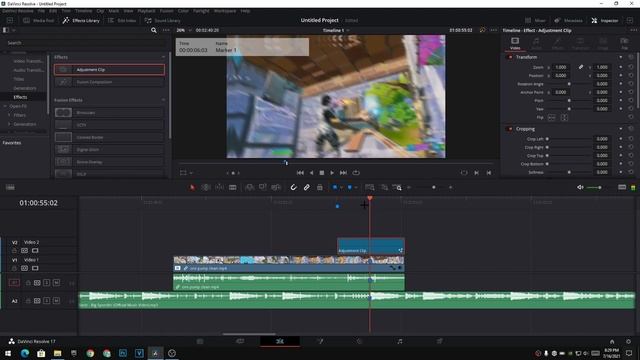640x360 pixels.
Task: Select the Inspector Video tab
Action: (x=515, y=43)
